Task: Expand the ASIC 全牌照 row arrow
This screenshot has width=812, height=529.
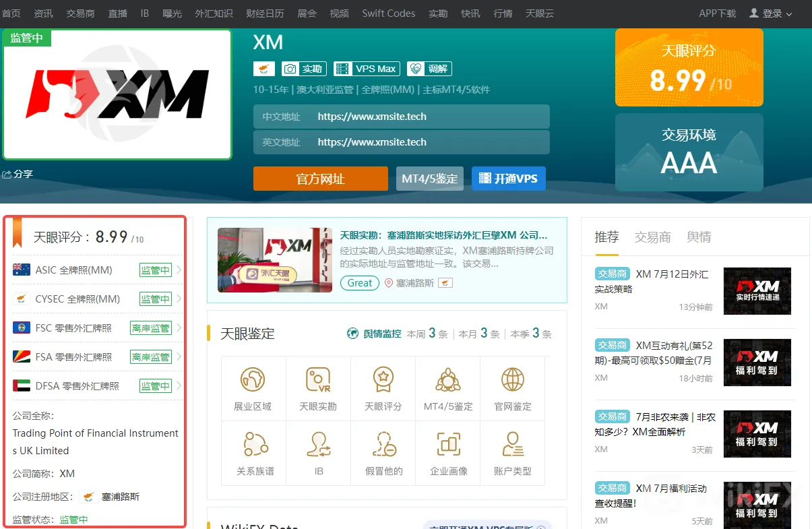Action: tap(179, 270)
